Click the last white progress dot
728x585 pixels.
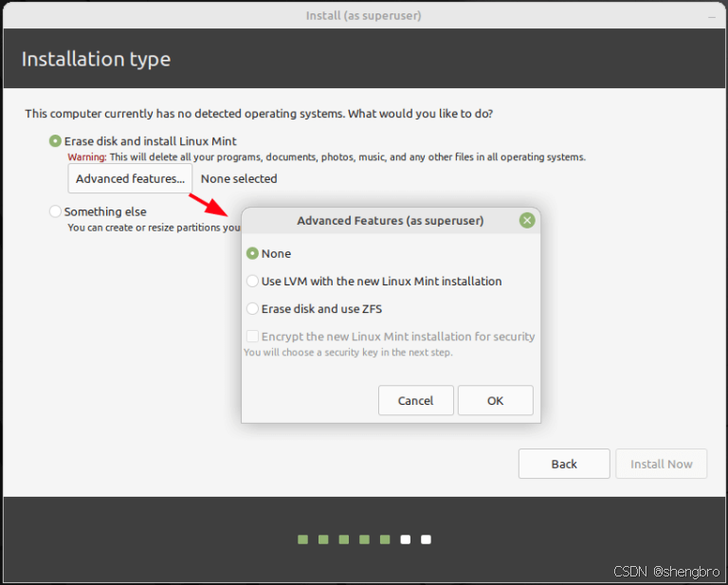click(x=427, y=539)
